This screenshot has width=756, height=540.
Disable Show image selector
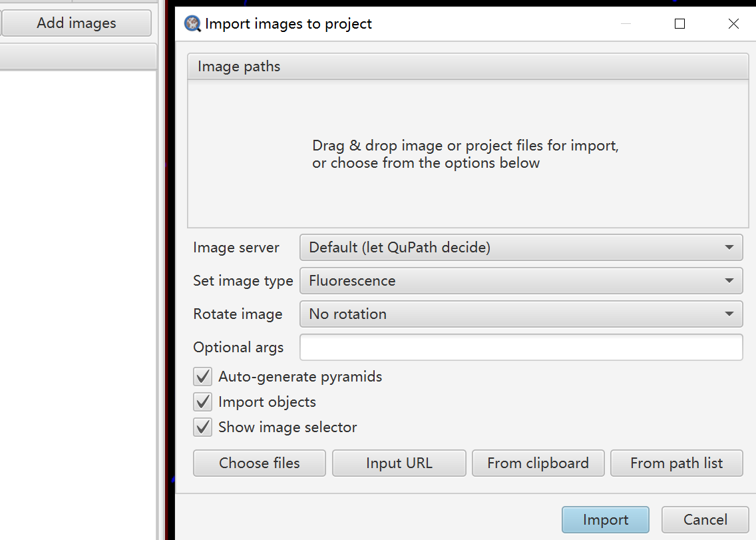coord(202,427)
